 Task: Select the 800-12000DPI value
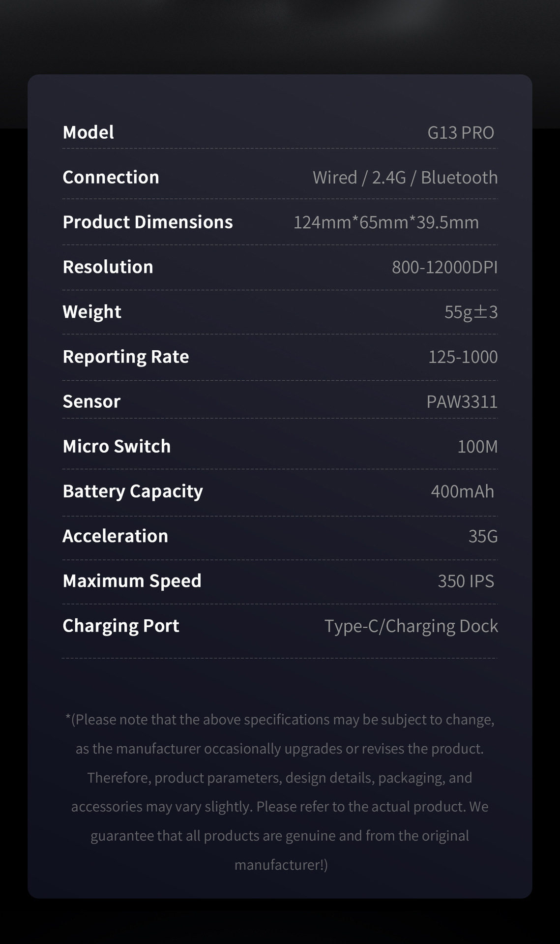pyautogui.click(x=444, y=267)
